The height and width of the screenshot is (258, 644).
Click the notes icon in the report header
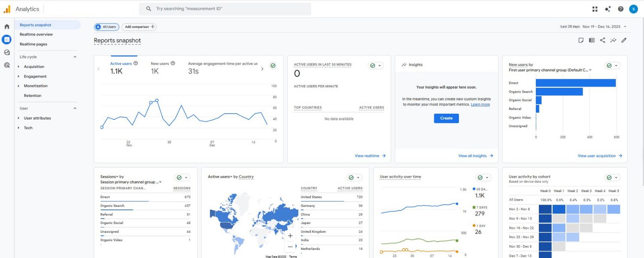[581, 40]
